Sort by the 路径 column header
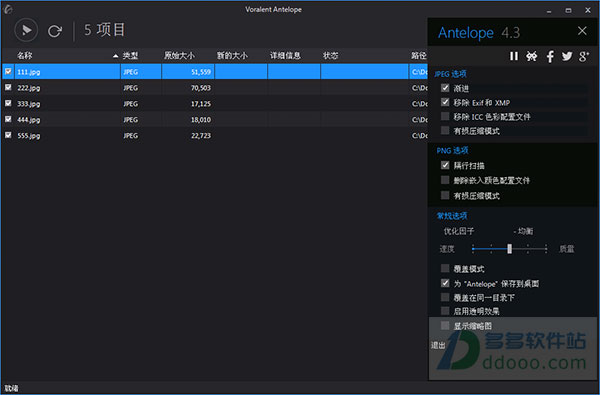 pos(419,56)
